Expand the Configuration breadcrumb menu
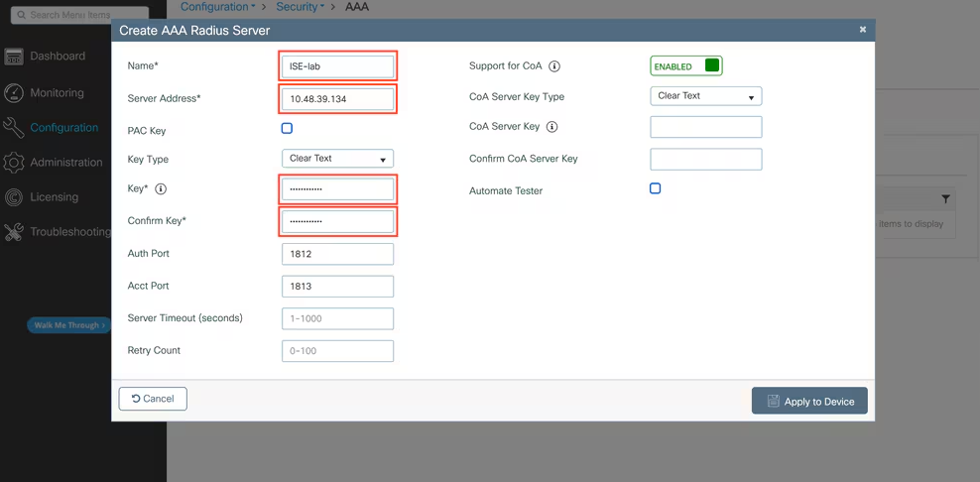This screenshot has width=980, height=482. pos(218,7)
